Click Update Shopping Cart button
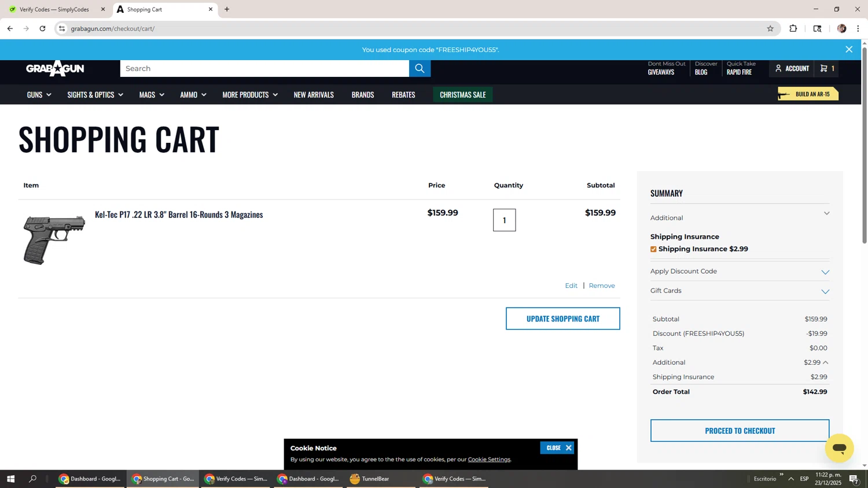The height and width of the screenshot is (488, 868). click(x=562, y=319)
